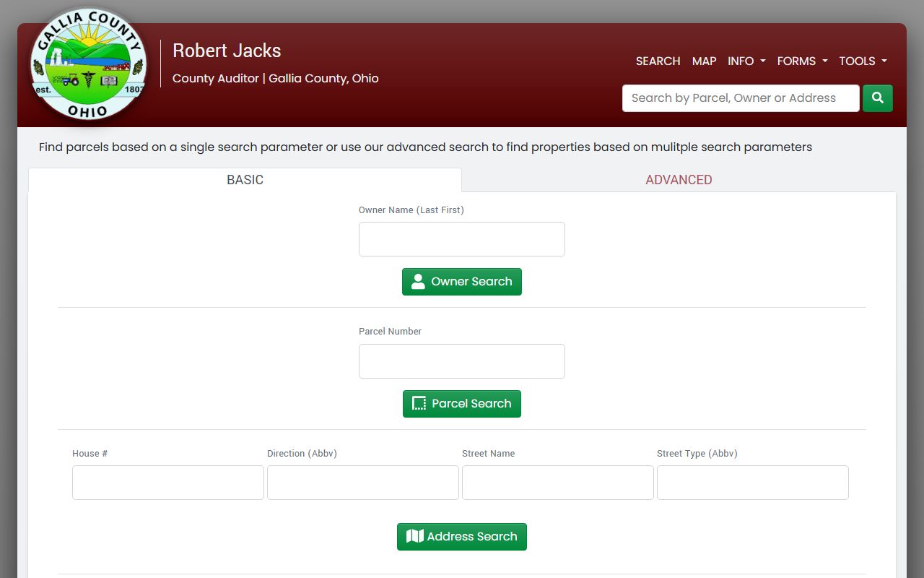Click into Owner Name (Last First) field

(462, 239)
